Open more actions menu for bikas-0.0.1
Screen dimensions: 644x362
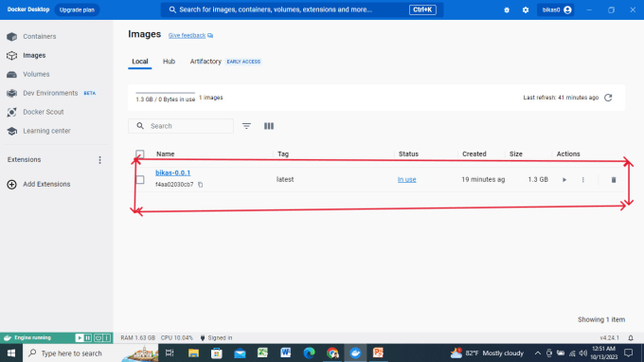coord(582,180)
